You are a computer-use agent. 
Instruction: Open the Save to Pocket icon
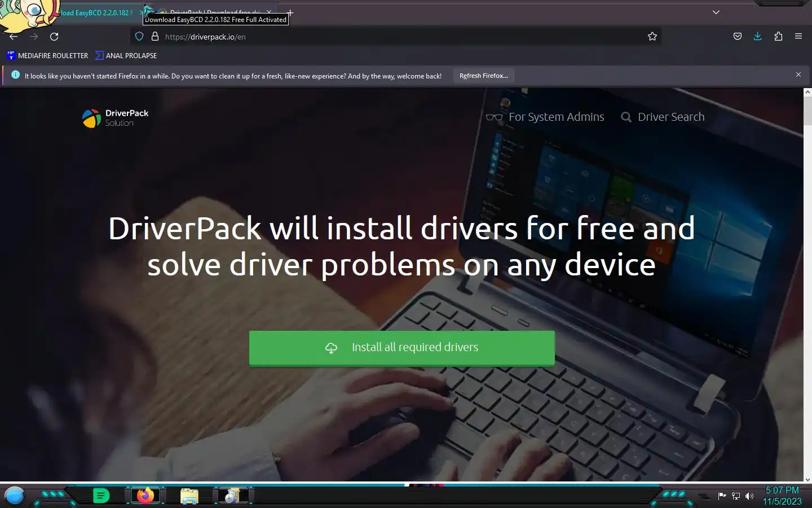(738, 37)
